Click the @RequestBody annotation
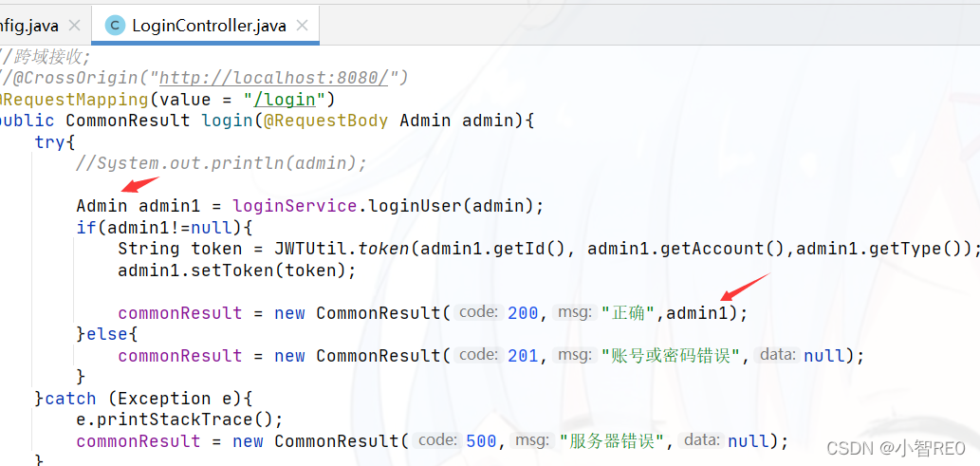The height and width of the screenshot is (466, 980). (x=325, y=121)
